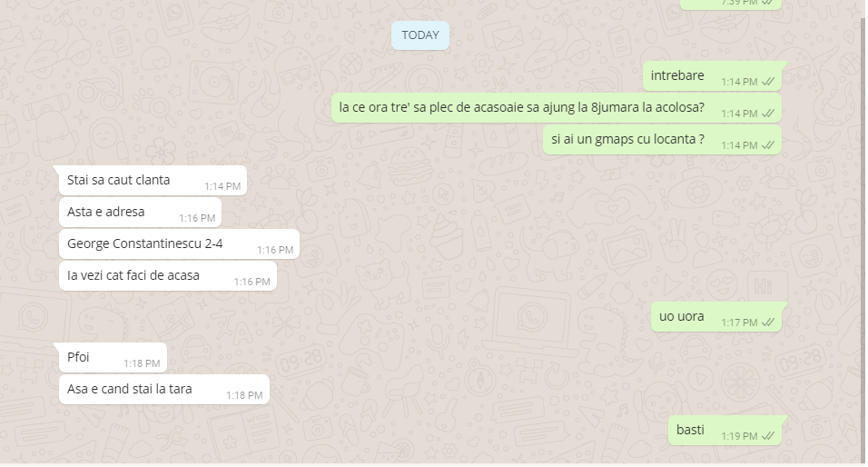Click 'Asa e cand stai la tara' message

(x=163, y=390)
